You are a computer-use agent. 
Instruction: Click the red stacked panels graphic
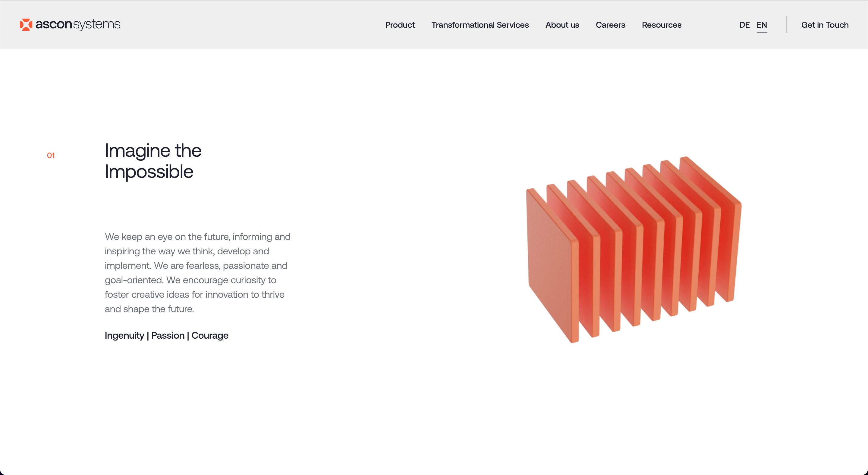point(634,249)
